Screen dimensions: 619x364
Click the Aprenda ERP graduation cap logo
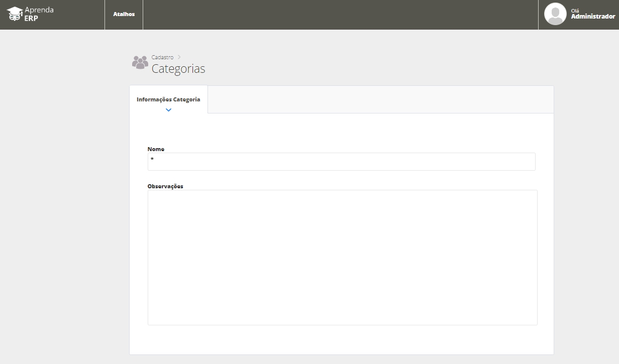click(15, 14)
